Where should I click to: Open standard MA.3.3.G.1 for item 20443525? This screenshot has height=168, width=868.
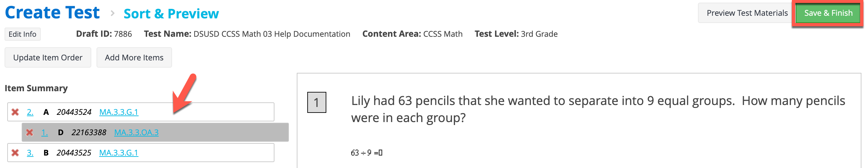click(x=119, y=153)
